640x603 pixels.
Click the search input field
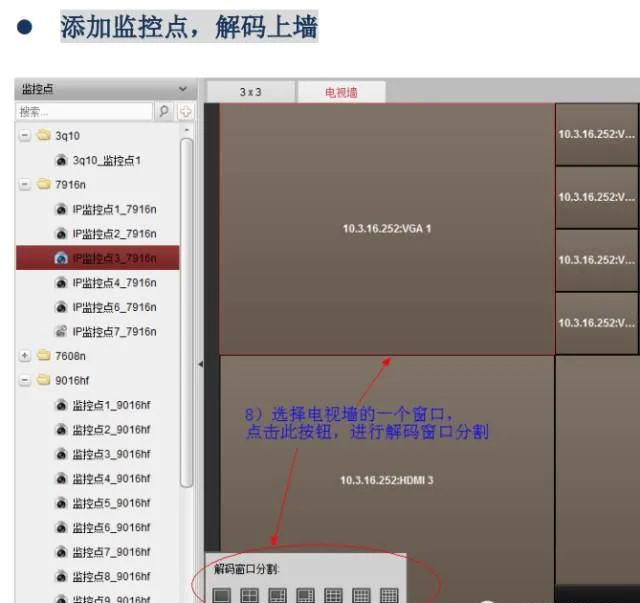tap(84, 111)
